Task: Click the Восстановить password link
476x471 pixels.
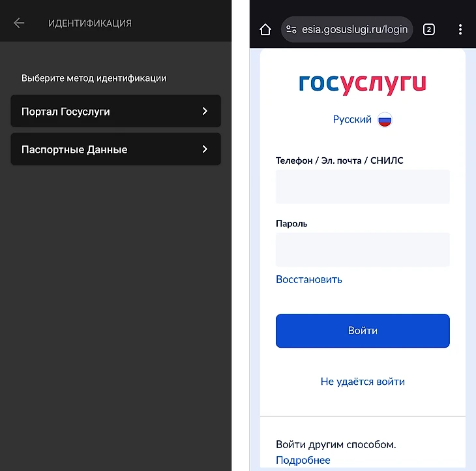Action: click(x=308, y=279)
